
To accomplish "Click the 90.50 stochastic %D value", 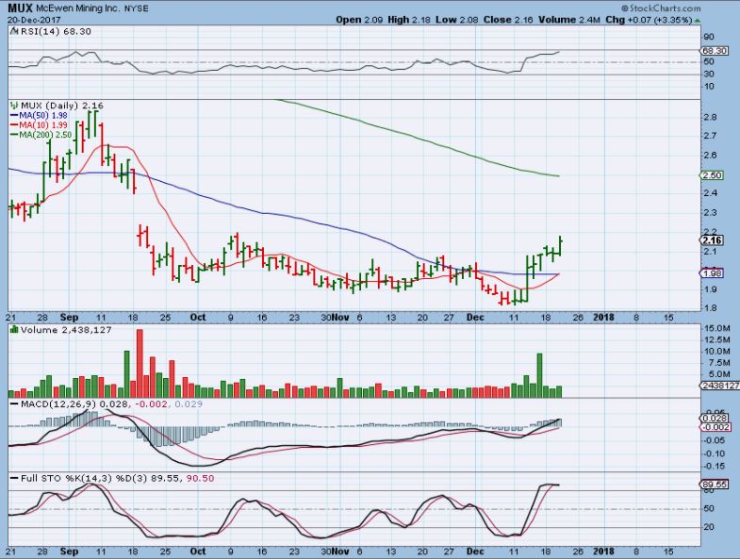I will (200, 479).
